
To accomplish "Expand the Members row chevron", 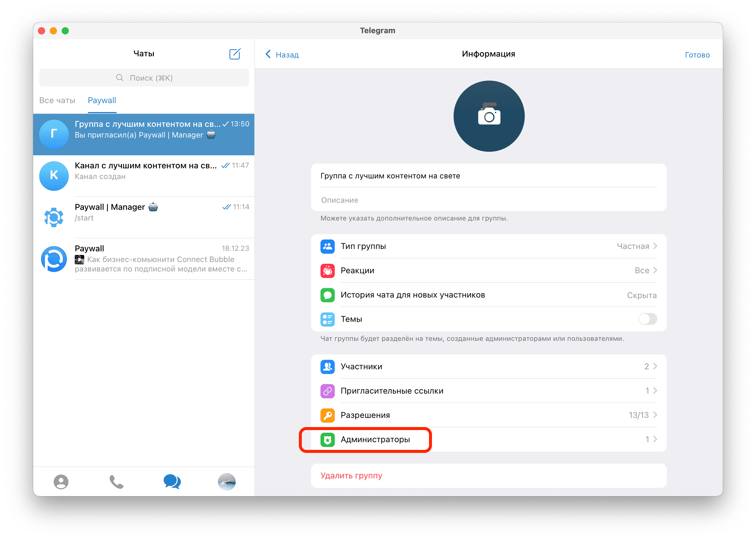I will 655,366.
